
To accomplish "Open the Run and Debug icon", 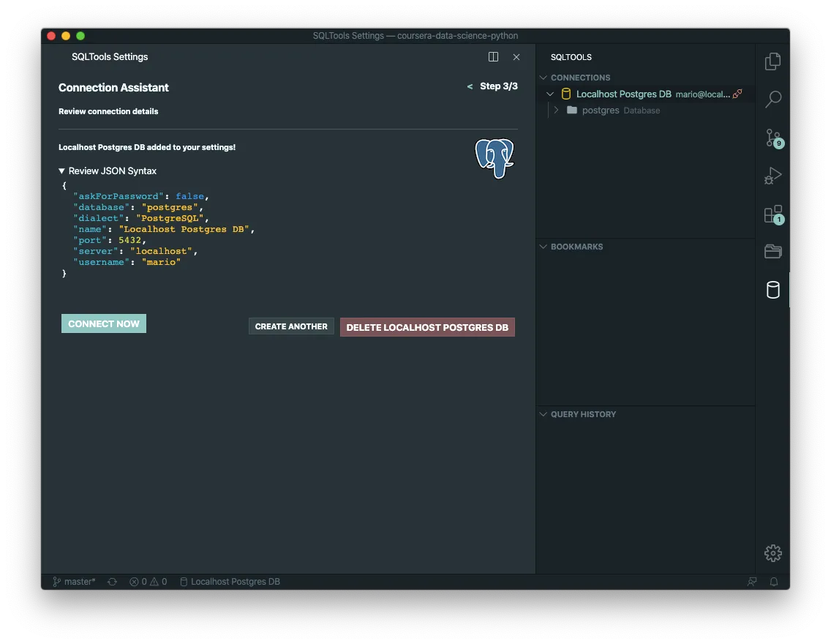I will click(772, 176).
